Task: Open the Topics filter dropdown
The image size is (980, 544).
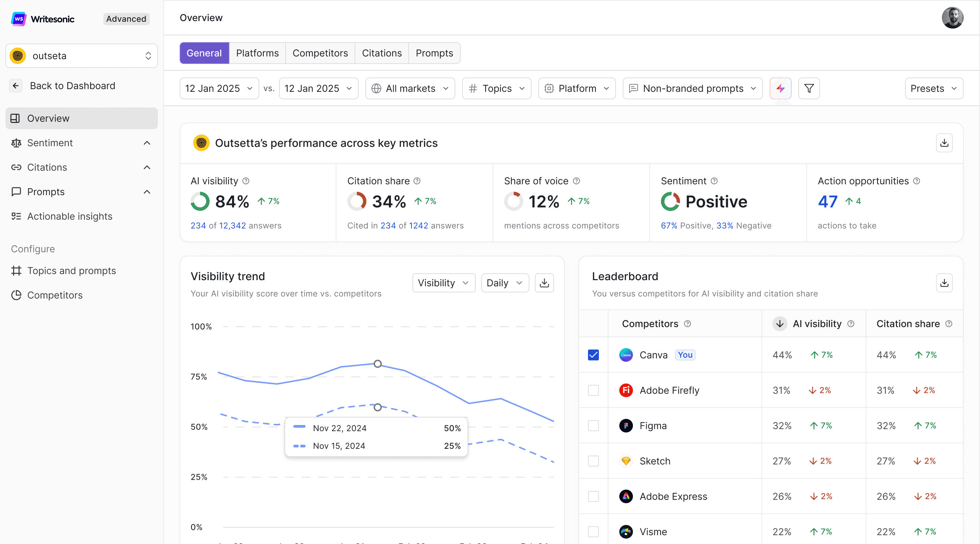Action: pyautogui.click(x=496, y=89)
